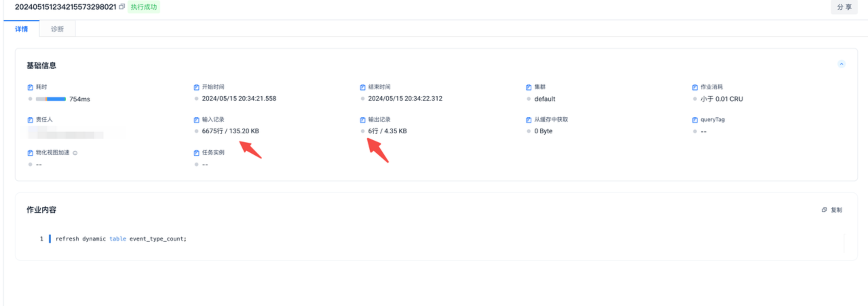The image size is (868, 306).
Task: Click the icon beside 输入记录 label
Action: pos(196,120)
